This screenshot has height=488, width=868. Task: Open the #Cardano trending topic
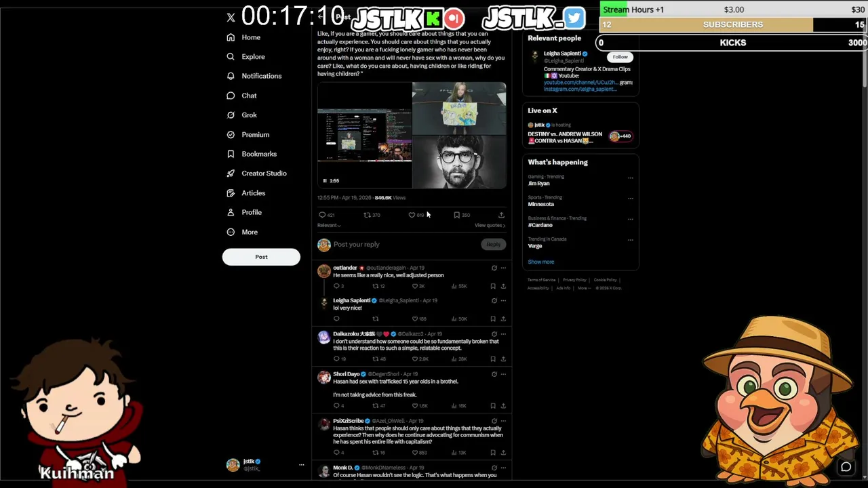[x=540, y=225]
